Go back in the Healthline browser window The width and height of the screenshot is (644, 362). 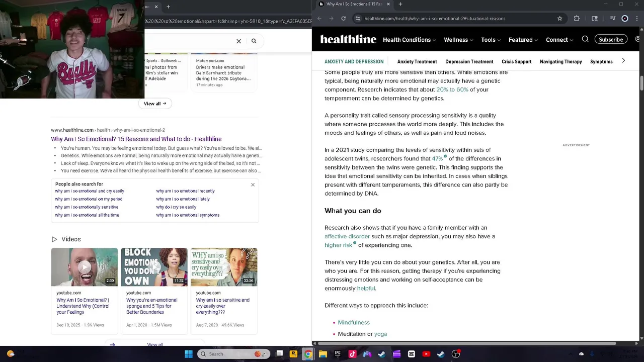coord(319,19)
